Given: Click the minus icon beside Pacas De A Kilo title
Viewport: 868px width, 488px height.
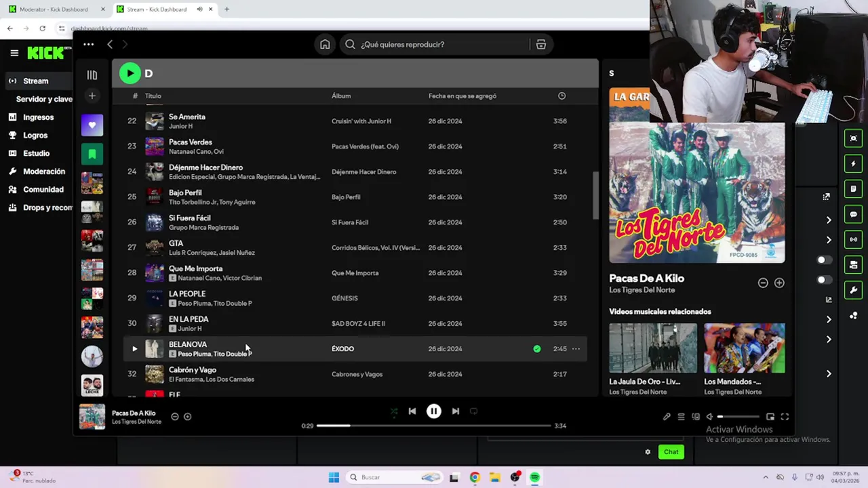Looking at the screenshot, I should [763, 283].
